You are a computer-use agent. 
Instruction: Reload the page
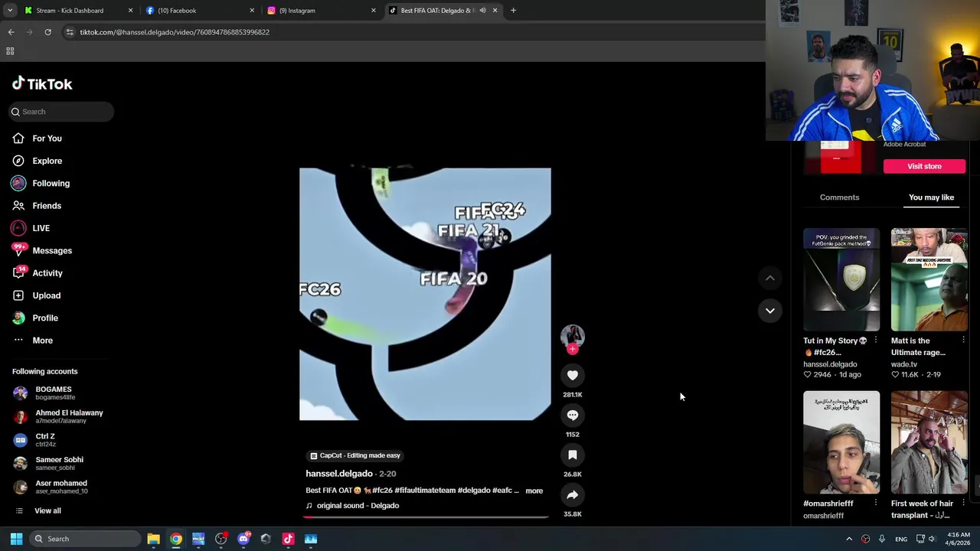coord(47,32)
